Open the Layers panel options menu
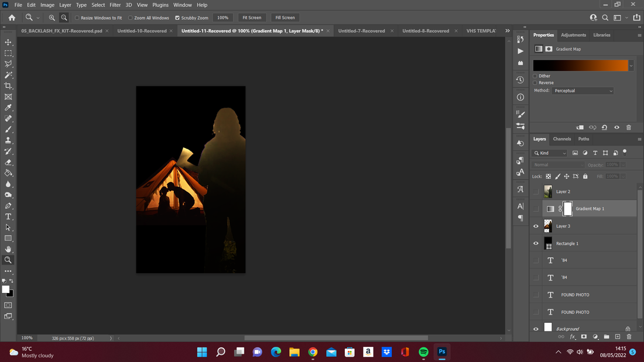The height and width of the screenshot is (362, 644). tap(639, 139)
